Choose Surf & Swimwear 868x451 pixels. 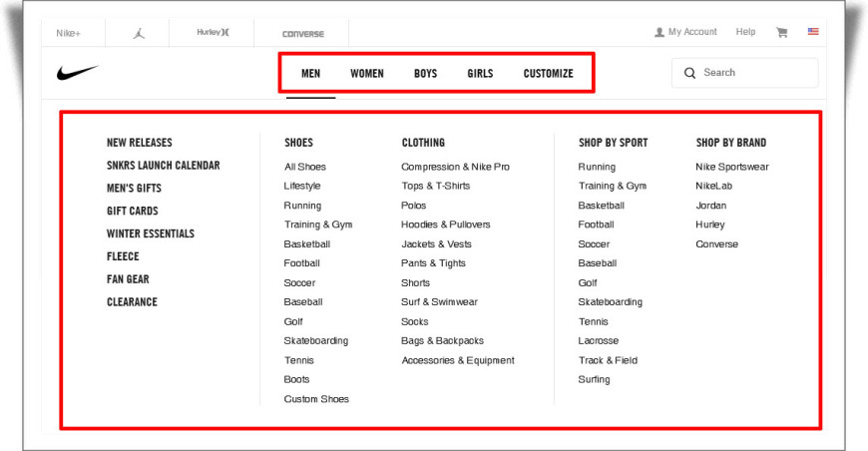point(440,302)
